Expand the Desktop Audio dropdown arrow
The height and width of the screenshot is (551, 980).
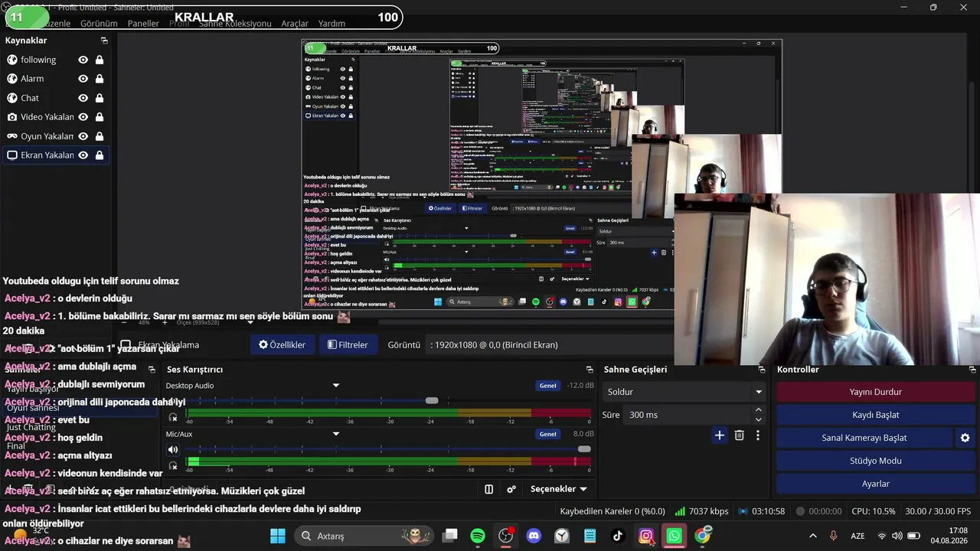tap(335, 386)
